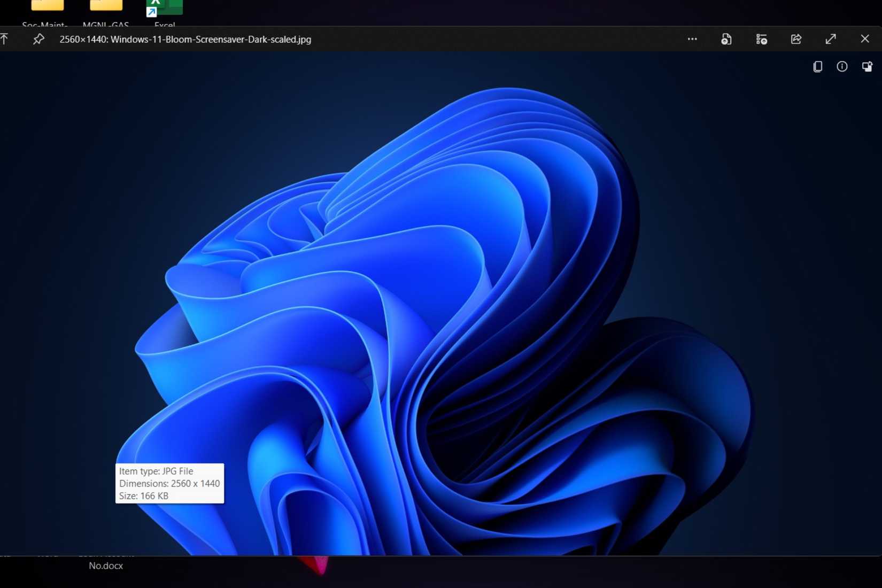Open the three-dot more options menu
882x588 pixels.
[692, 39]
